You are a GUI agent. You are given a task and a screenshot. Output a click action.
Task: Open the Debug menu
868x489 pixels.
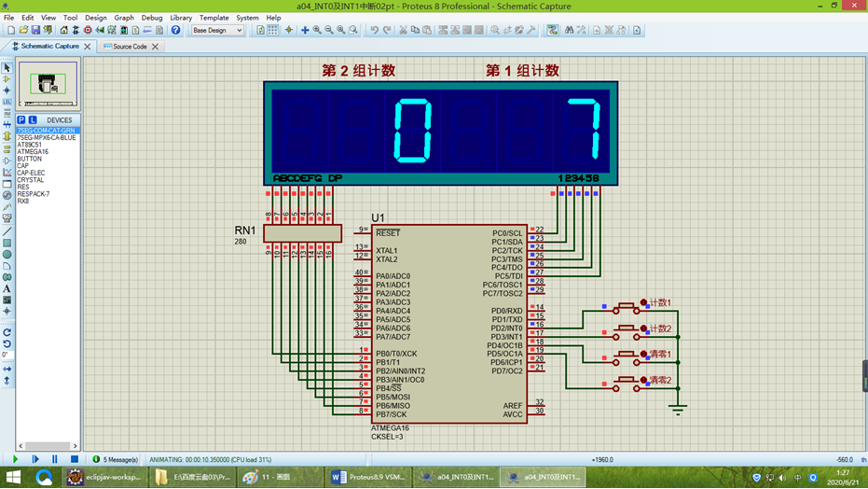(152, 18)
